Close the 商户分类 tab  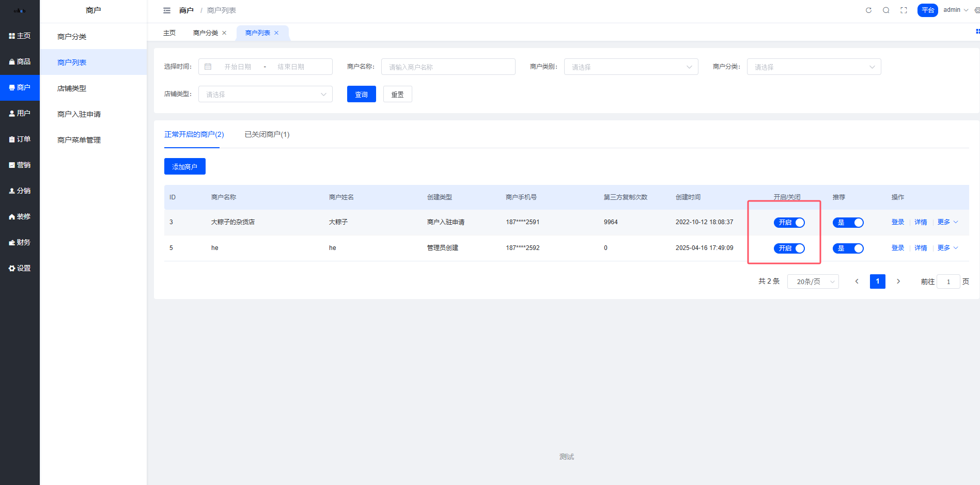tap(224, 33)
